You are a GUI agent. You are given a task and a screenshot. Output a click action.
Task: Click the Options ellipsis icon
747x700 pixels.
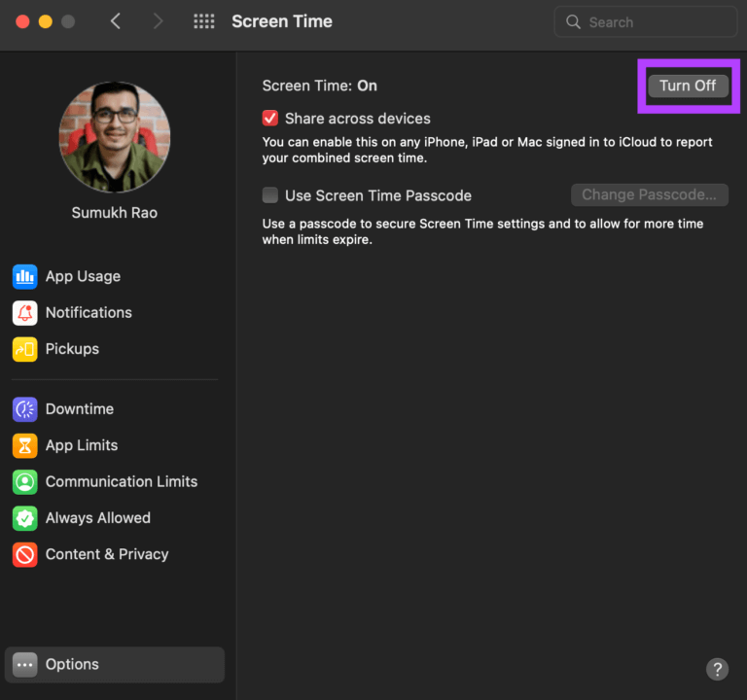click(x=24, y=665)
